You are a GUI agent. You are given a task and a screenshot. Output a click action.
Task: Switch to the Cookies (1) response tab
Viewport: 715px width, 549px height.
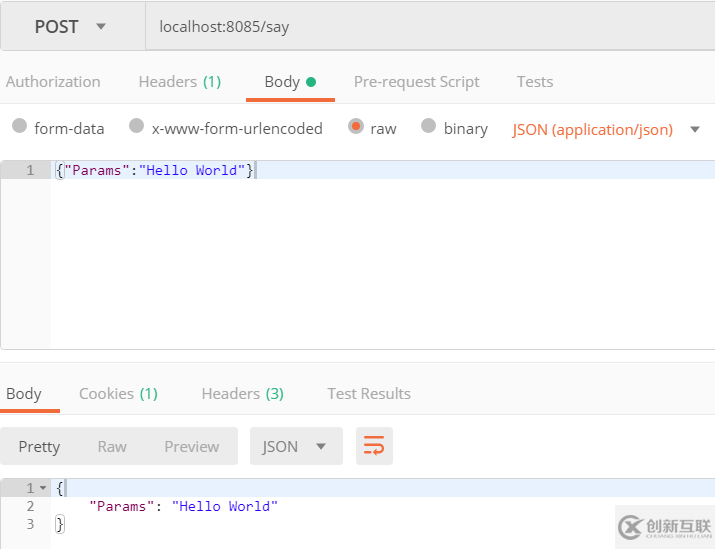pos(119,394)
